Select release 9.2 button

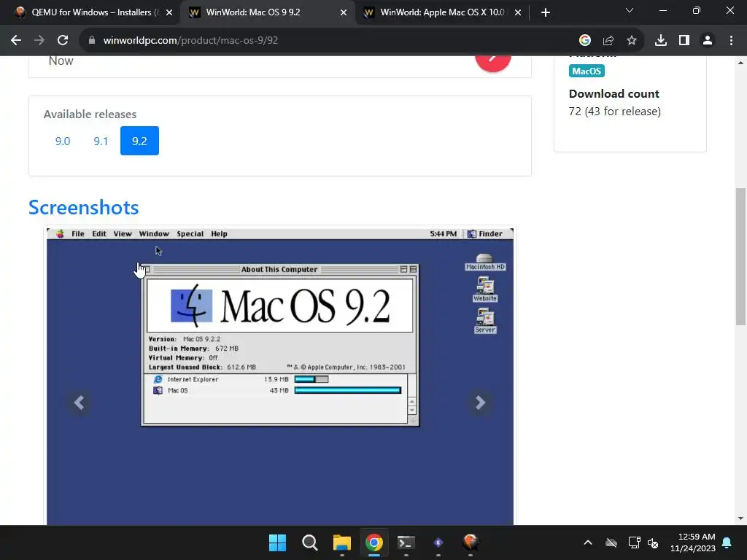139,141
